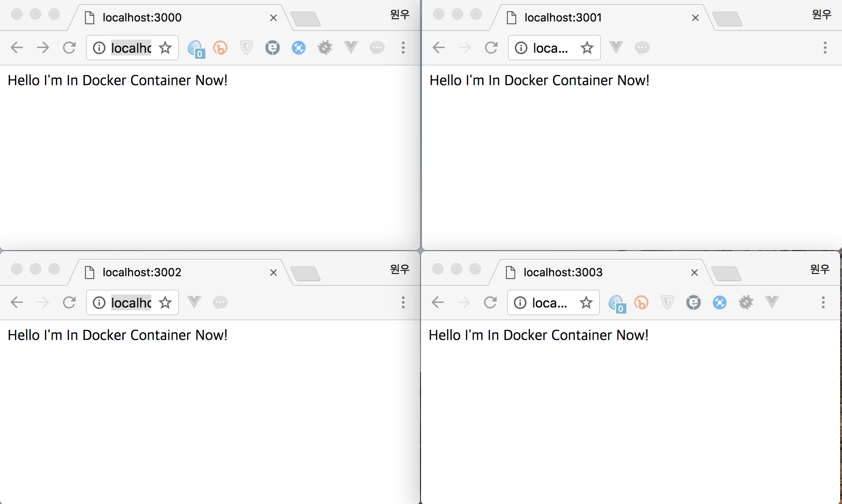
Task: Reload the localhost:3002 page
Action: (x=69, y=302)
